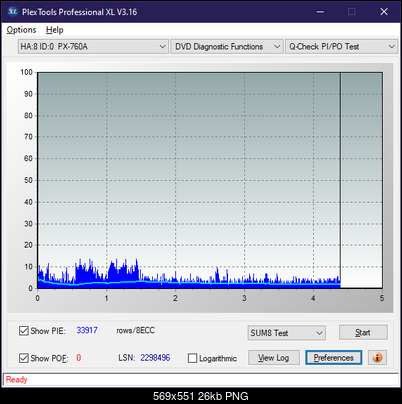
Task: Open the Help menu
Action: click(54, 30)
